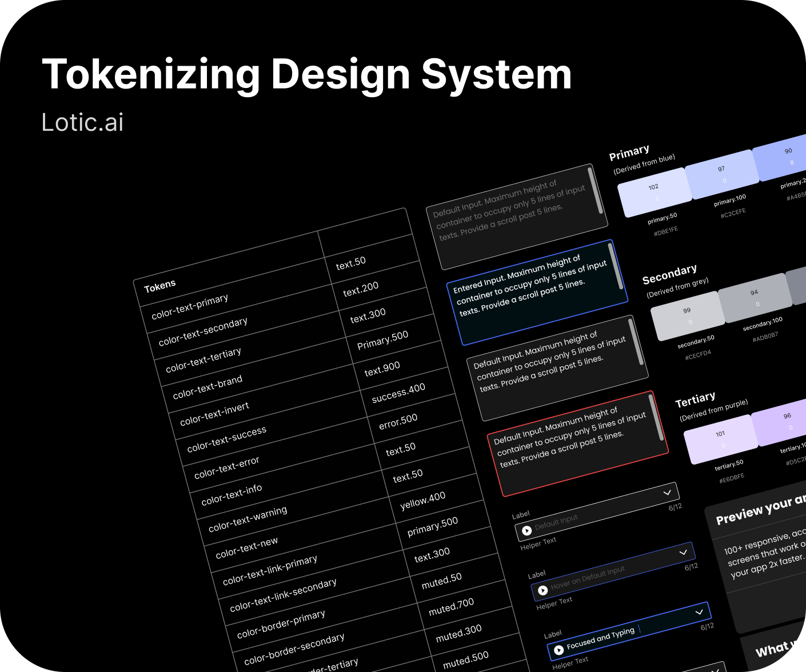
Task: Select the color-text-primary table cell
Action: pos(236,296)
